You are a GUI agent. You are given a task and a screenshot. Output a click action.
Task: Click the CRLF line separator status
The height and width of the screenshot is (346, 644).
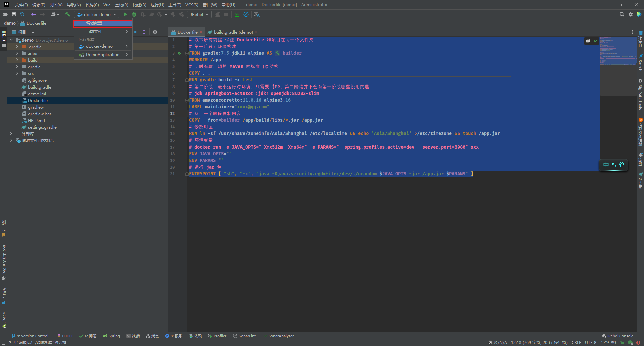tap(576, 342)
